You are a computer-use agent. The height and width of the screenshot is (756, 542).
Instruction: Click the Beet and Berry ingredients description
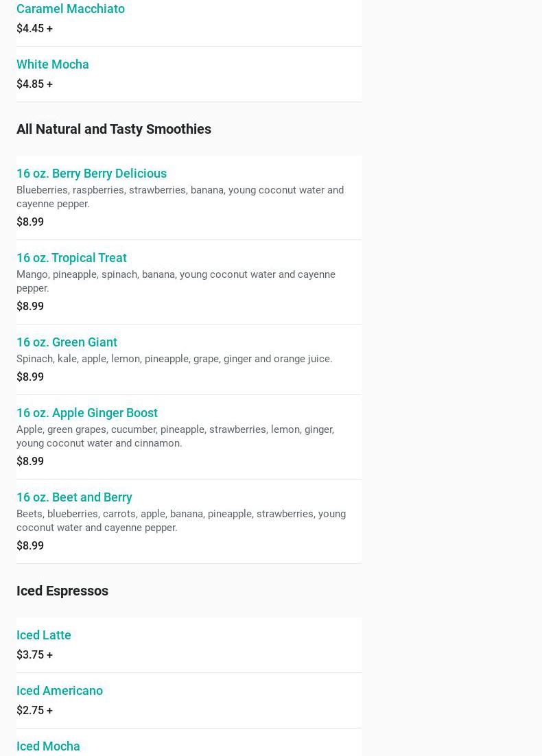(x=181, y=521)
